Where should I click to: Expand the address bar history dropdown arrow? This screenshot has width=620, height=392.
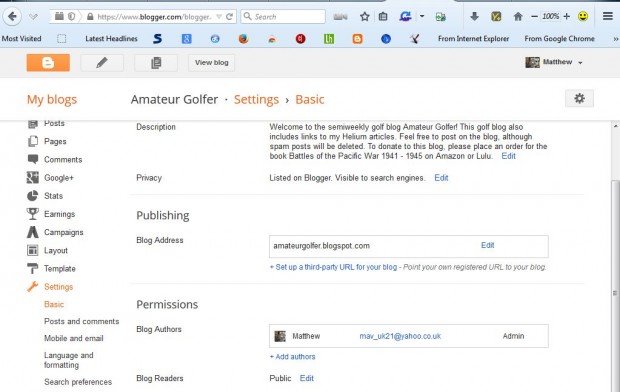click(x=219, y=17)
